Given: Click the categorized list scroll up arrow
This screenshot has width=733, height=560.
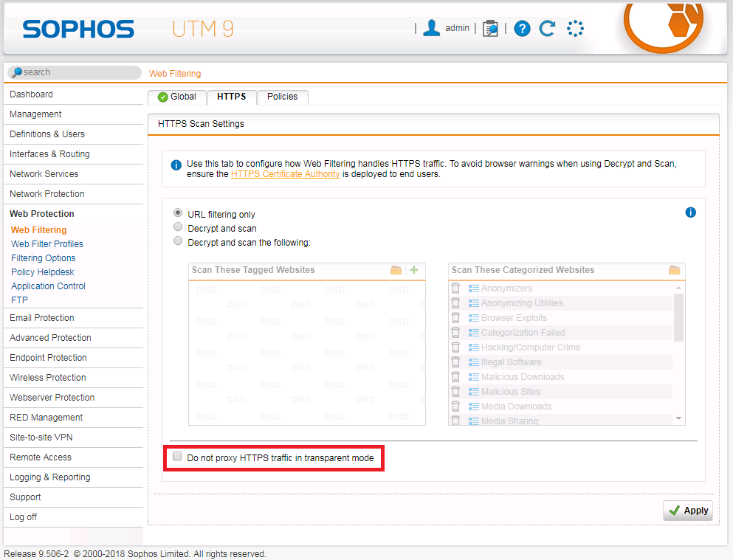Looking at the screenshot, I should coord(679,288).
